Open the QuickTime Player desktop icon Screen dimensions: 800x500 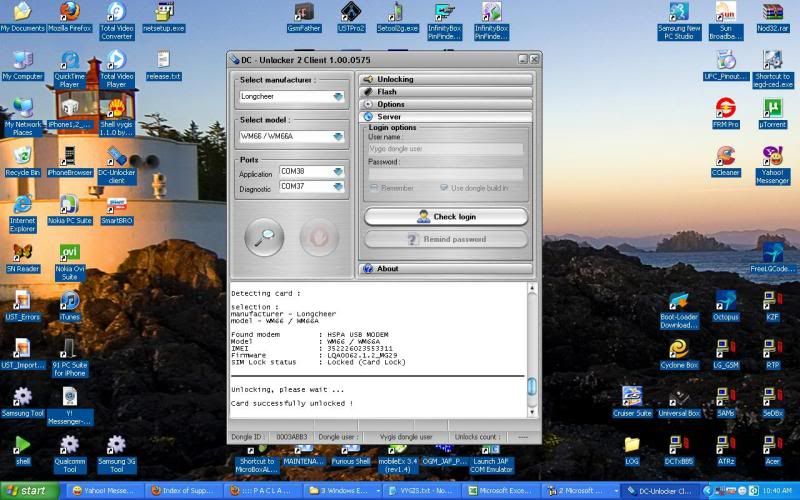70,69
